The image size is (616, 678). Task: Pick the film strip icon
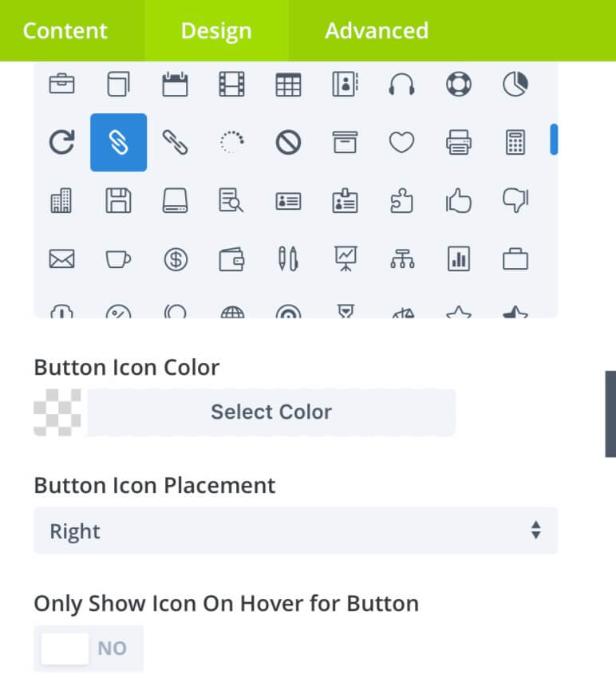pos(232,84)
